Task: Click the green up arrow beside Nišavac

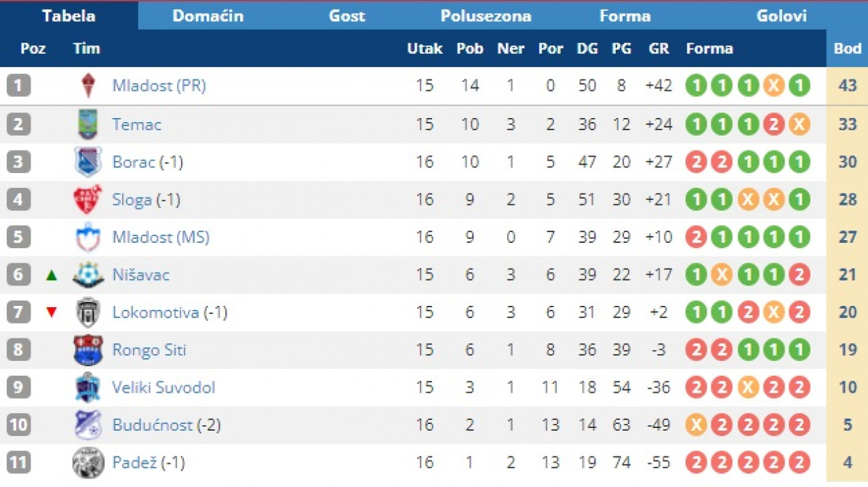Action: pos(52,275)
